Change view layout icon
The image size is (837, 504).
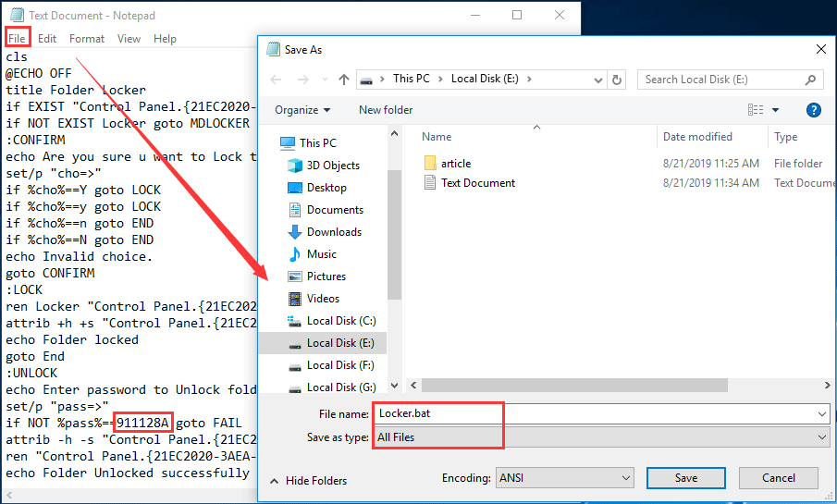coord(756,110)
